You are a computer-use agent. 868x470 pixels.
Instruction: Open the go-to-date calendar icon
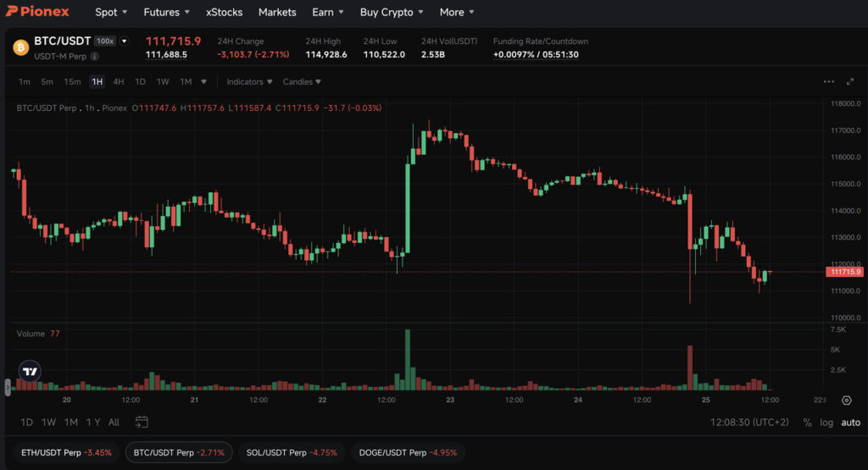[142, 423]
